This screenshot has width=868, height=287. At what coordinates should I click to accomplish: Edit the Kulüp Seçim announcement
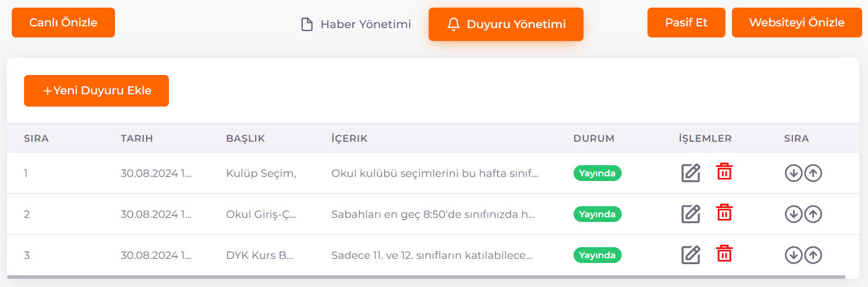click(x=691, y=173)
